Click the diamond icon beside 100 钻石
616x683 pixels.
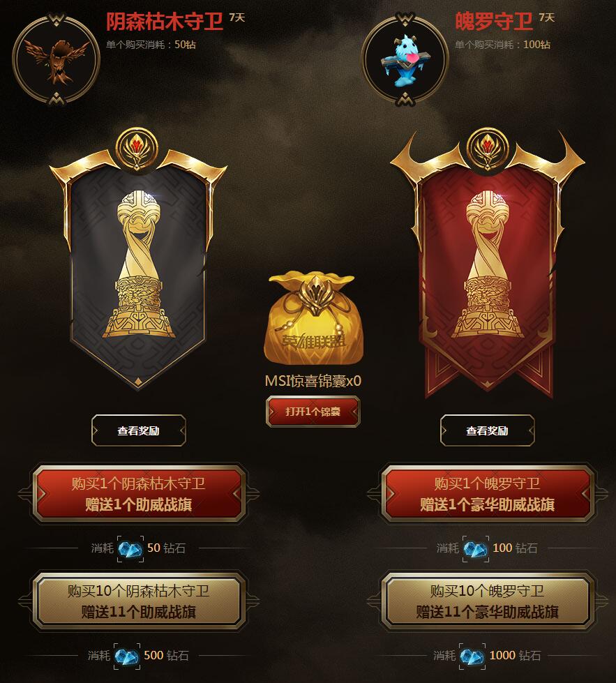click(475, 548)
